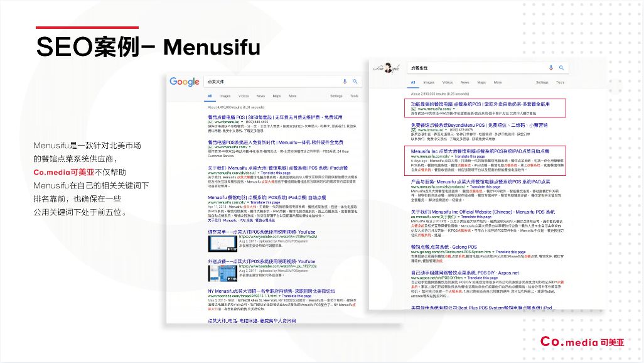Screen dimensions: 644x363
Task: Open the Images tab in the 点餐系统 results window
Action: 429,83
